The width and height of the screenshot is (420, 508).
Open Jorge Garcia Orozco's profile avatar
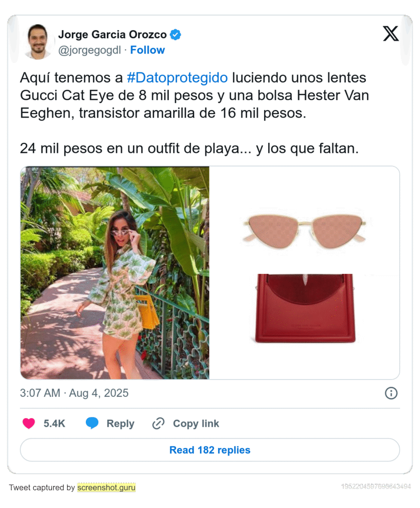tap(37, 42)
